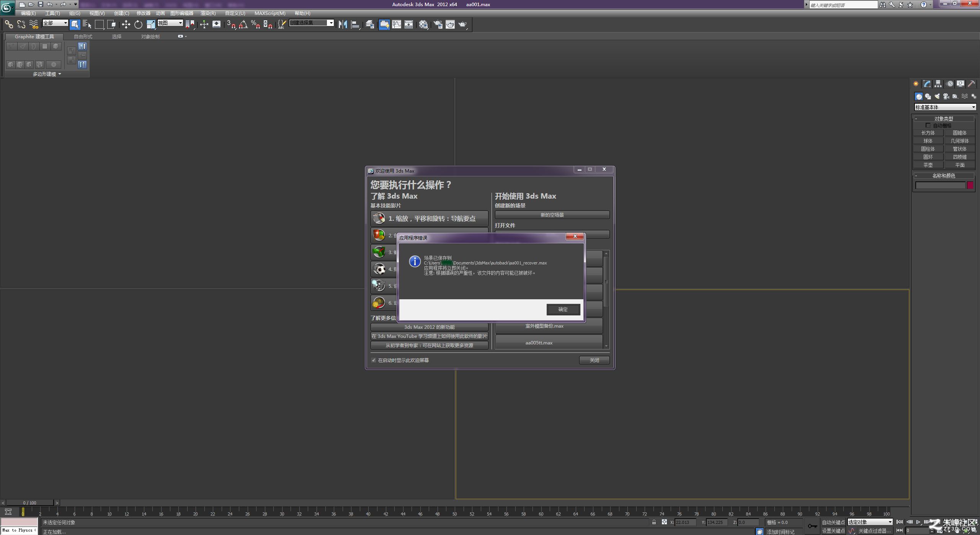Screen dimensions: 980x535
Task: Click 关闭 in the welcome dialog
Action: pos(594,360)
